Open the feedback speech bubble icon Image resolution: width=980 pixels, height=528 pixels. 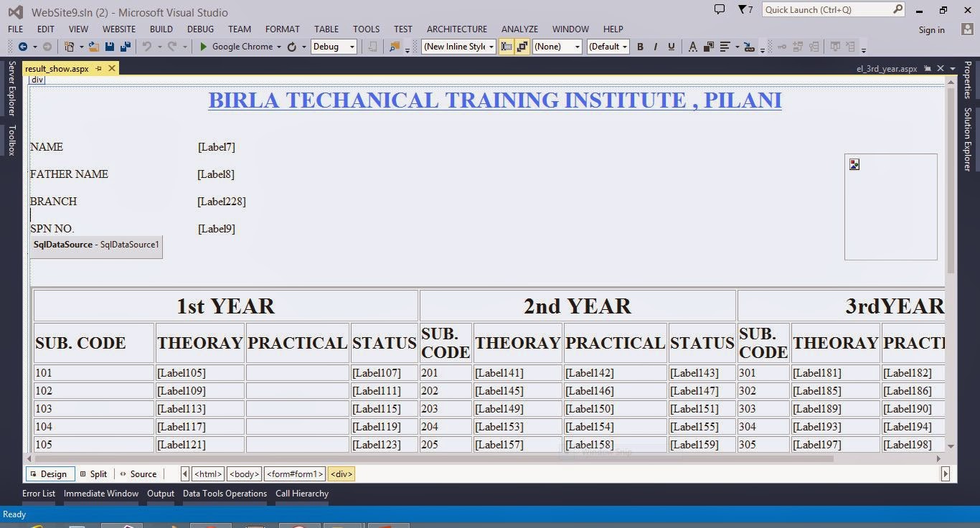point(720,9)
